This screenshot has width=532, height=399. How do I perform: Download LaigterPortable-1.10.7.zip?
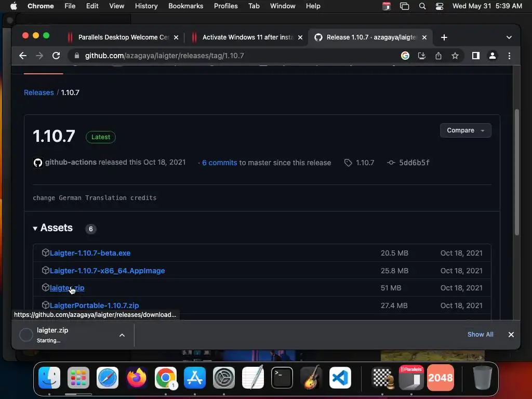[x=94, y=305]
